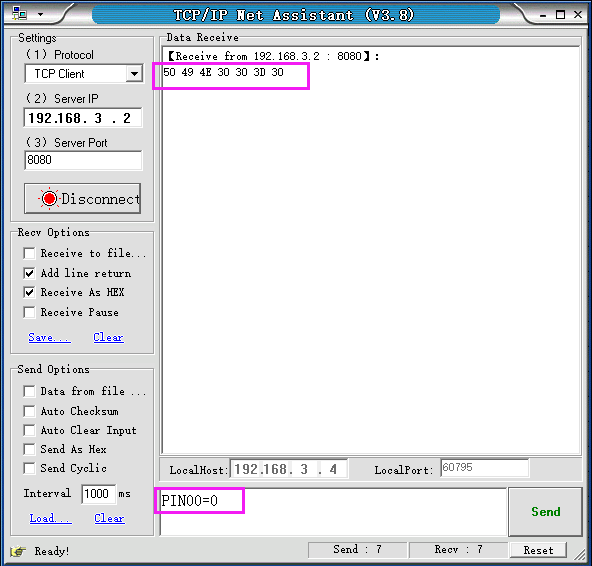The width and height of the screenshot is (592, 566).
Task: Check the Send As Hex option
Action: tap(29, 449)
